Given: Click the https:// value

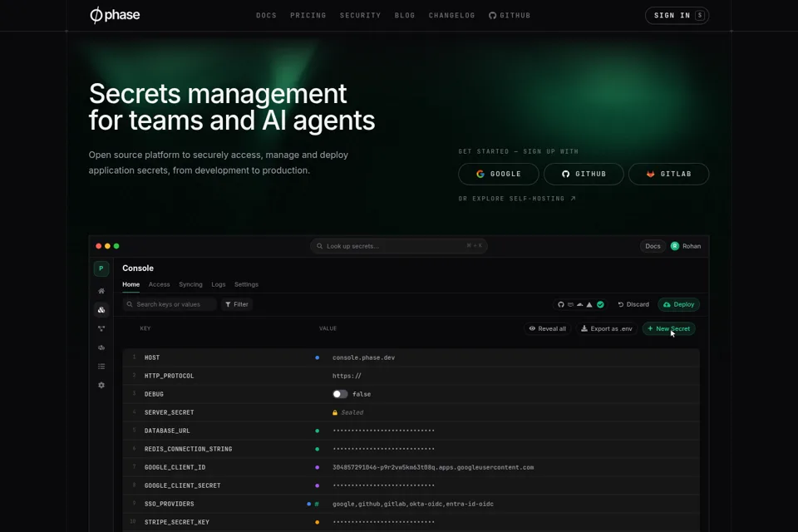Looking at the screenshot, I should [347, 376].
